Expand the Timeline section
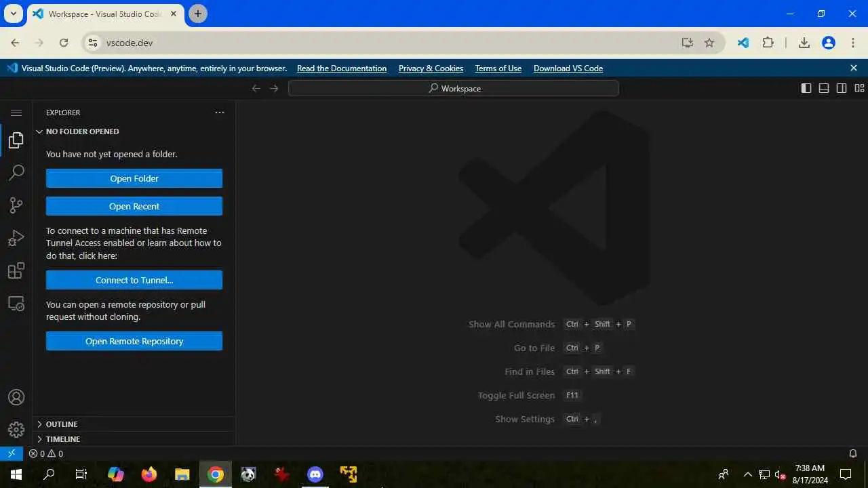 [x=134, y=439]
